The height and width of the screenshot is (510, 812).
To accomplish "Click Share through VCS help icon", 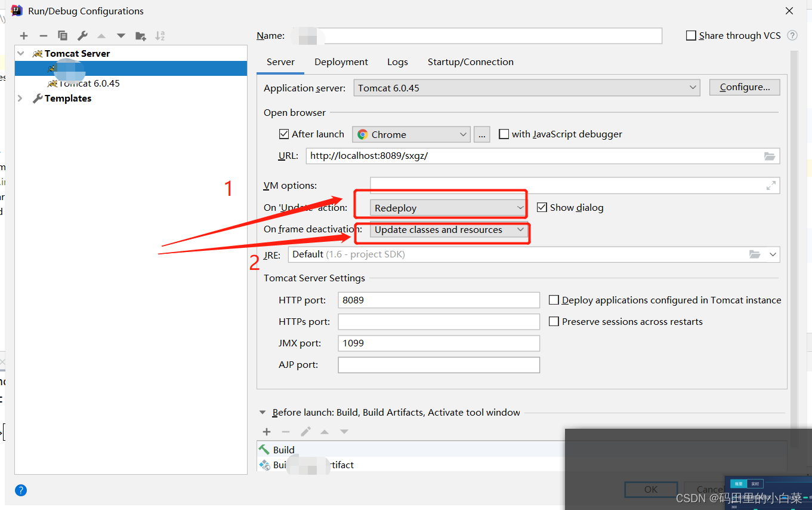I will (792, 35).
